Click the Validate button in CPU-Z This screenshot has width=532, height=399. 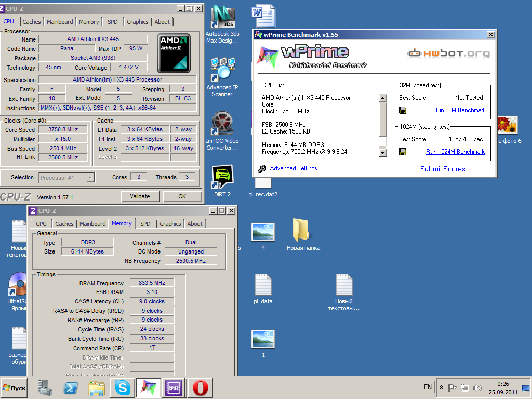140,196
